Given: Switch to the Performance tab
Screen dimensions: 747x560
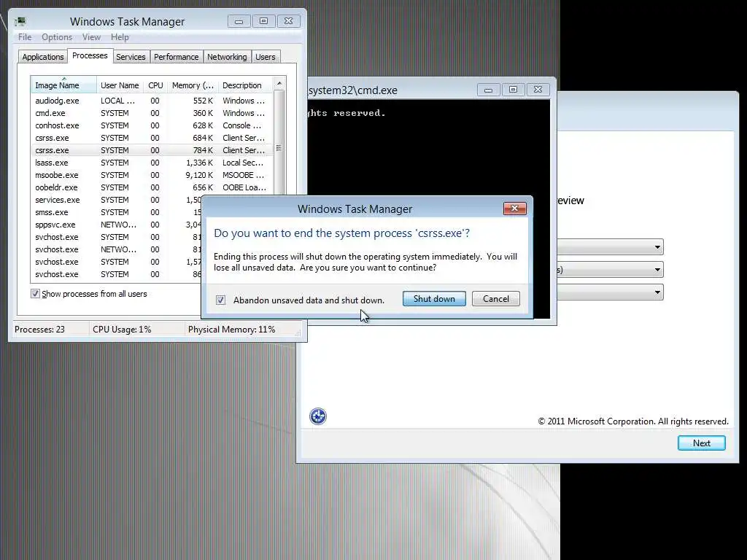Looking at the screenshot, I should tap(177, 57).
